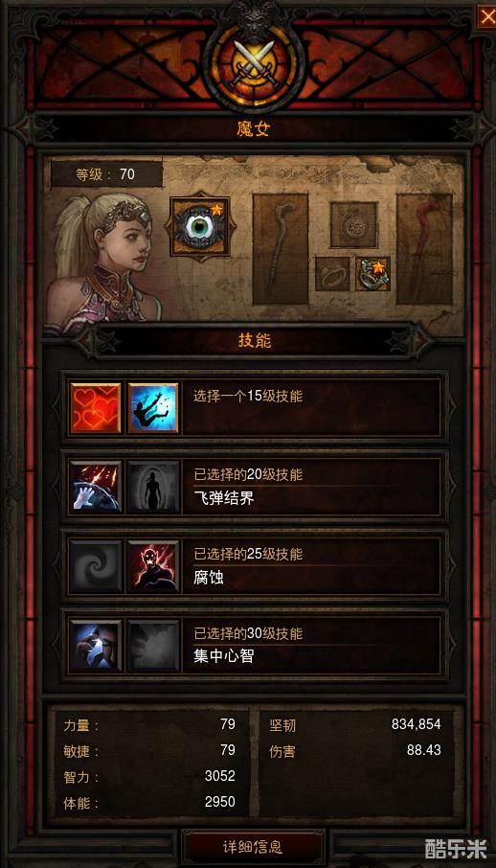Viewport: 496px width, 868px height.
Task: Select the hearts charm skill icon
Action: point(95,408)
